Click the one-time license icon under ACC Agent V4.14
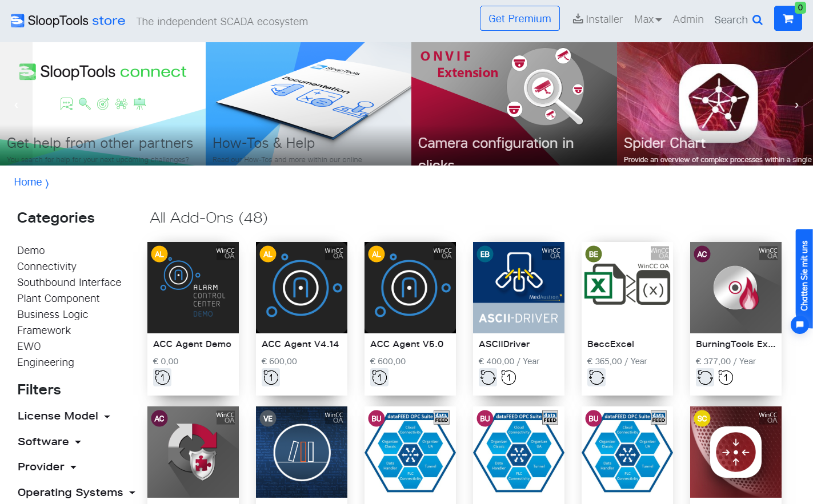This screenshot has width=813, height=504. point(271,377)
